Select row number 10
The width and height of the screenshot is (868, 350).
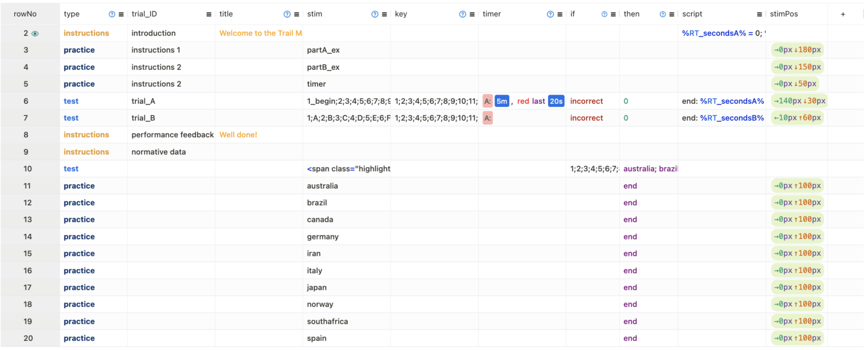[28, 169]
